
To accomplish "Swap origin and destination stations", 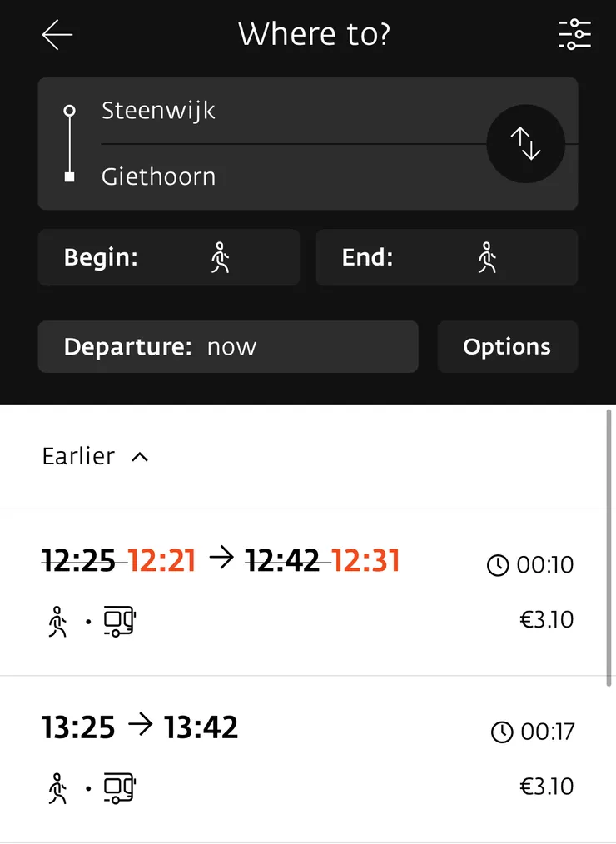I will pyautogui.click(x=525, y=144).
